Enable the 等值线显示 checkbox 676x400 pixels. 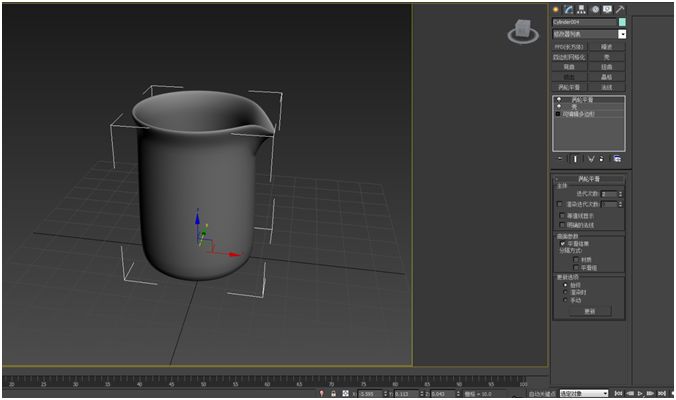click(562, 216)
